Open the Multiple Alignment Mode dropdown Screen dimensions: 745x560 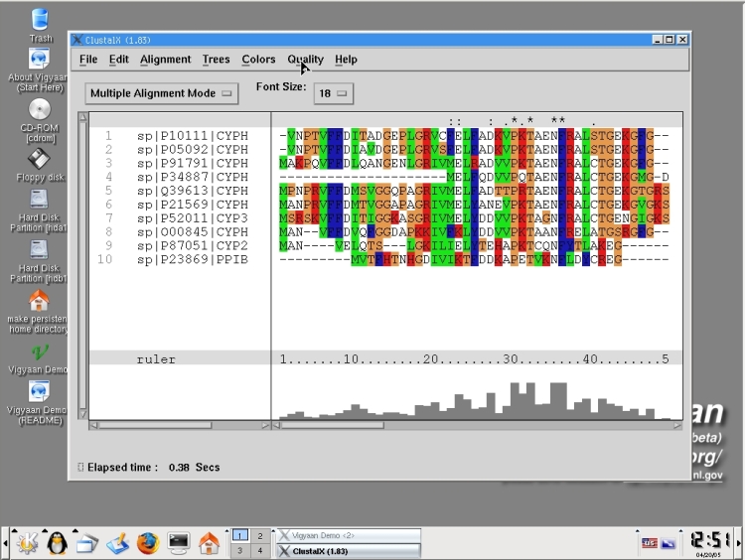coord(163,93)
